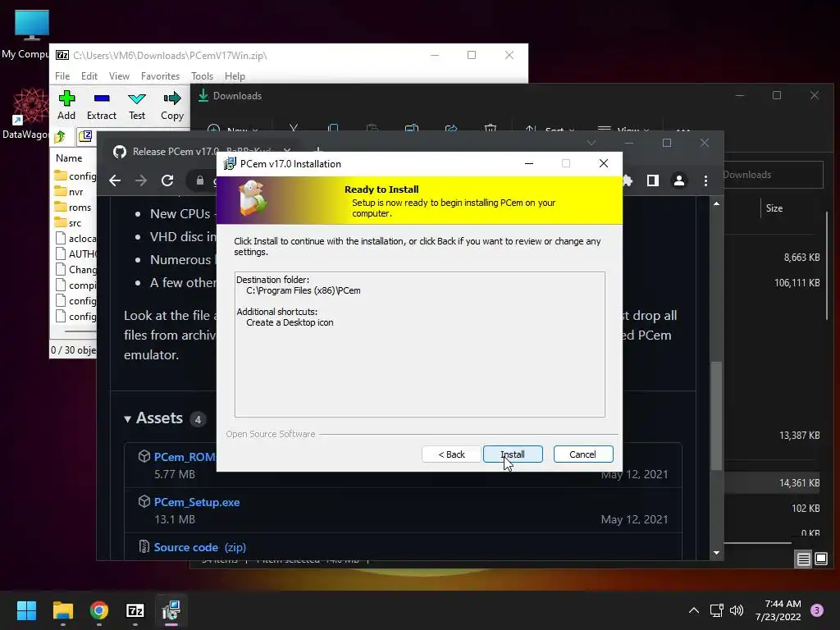Close the Release PCem v17.0 tab
840x630 pixels.
point(287,151)
